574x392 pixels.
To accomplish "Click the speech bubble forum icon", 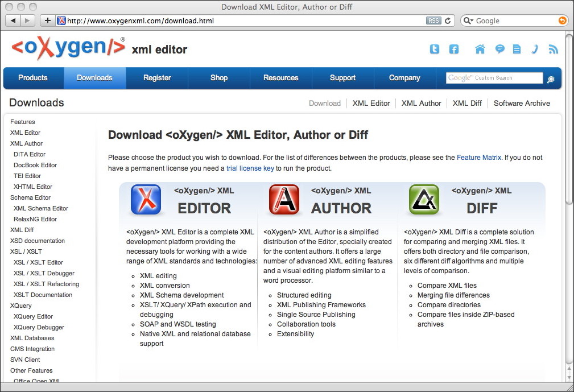I will pyautogui.click(x=499, y=49).
